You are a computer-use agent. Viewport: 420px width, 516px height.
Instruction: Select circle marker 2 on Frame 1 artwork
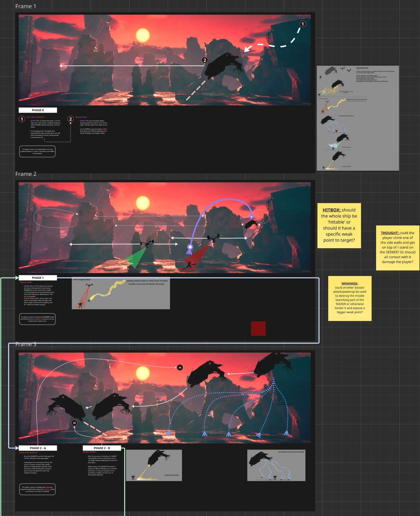pyautogui.click(x=205, y=60)
